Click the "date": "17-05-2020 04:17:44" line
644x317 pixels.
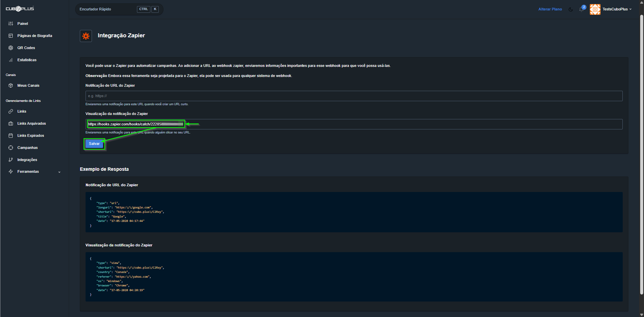tap(120, 221)
